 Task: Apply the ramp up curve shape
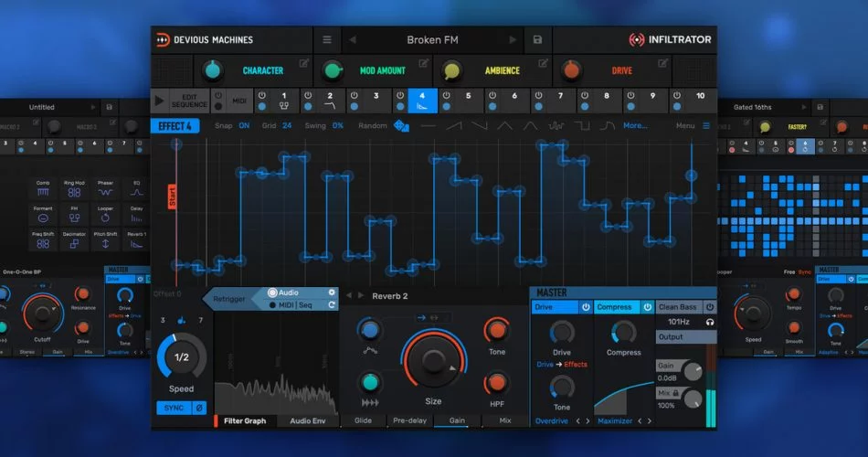(x=454, y=126)
